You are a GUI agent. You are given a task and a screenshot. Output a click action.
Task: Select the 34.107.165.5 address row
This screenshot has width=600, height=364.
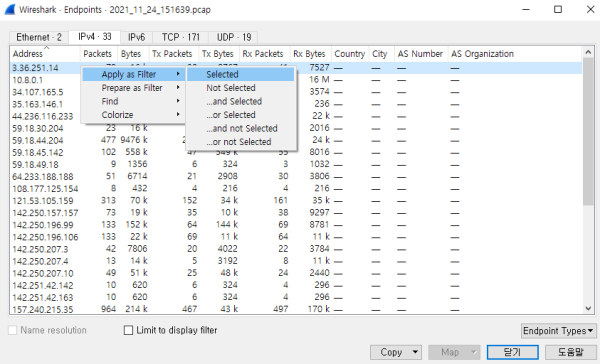296,92
